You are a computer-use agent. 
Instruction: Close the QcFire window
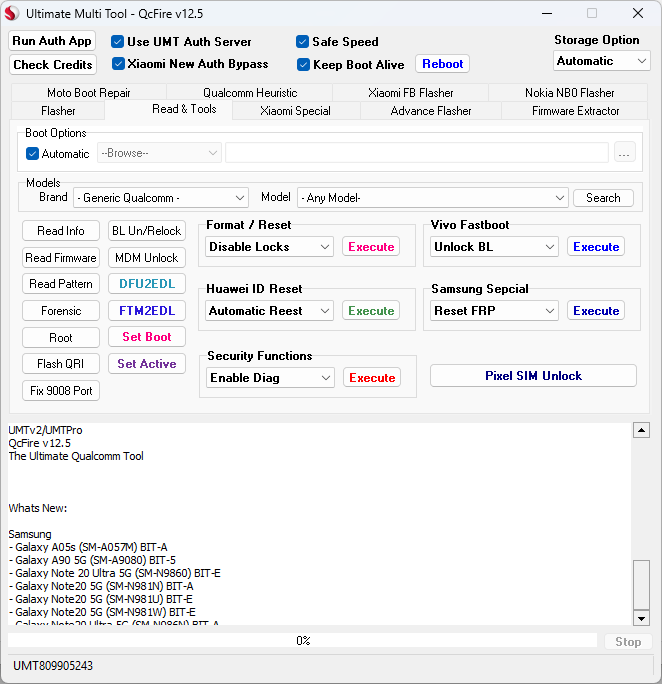point(638,14)
